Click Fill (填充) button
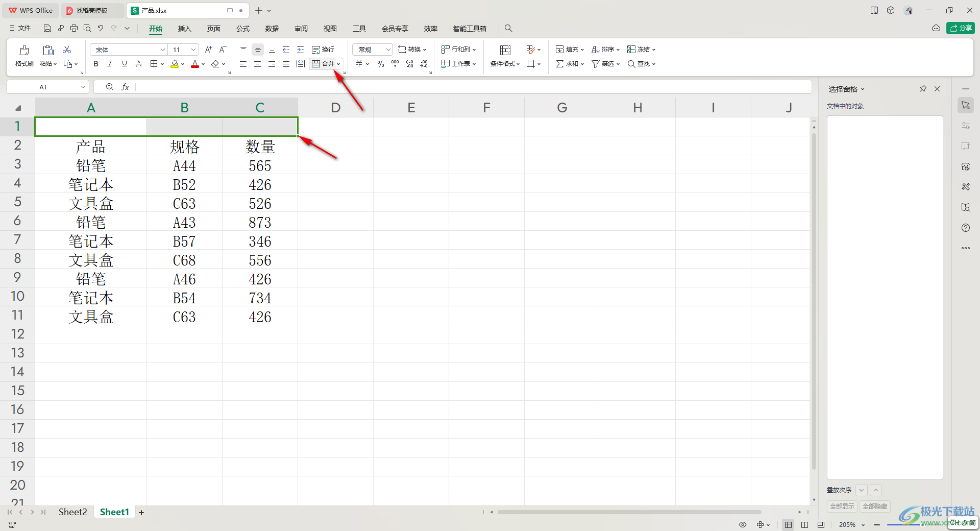Screen dimensions: 980x531 [570, 50]
